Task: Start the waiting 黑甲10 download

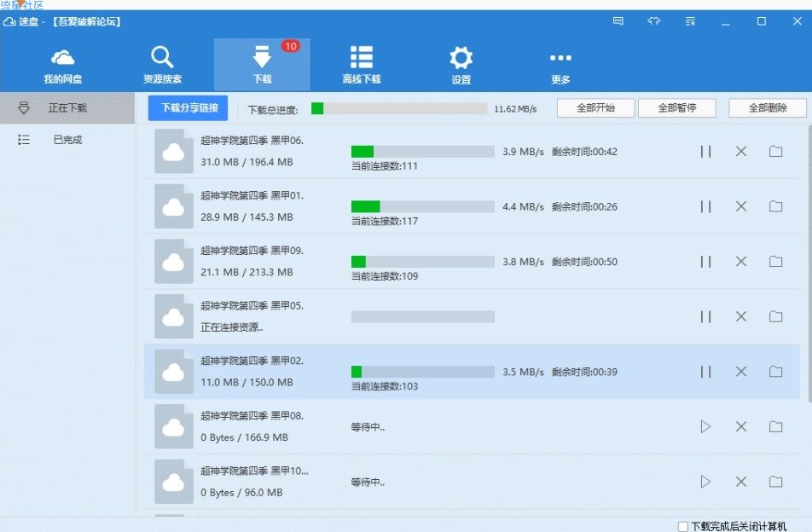Action: point(705,482)
